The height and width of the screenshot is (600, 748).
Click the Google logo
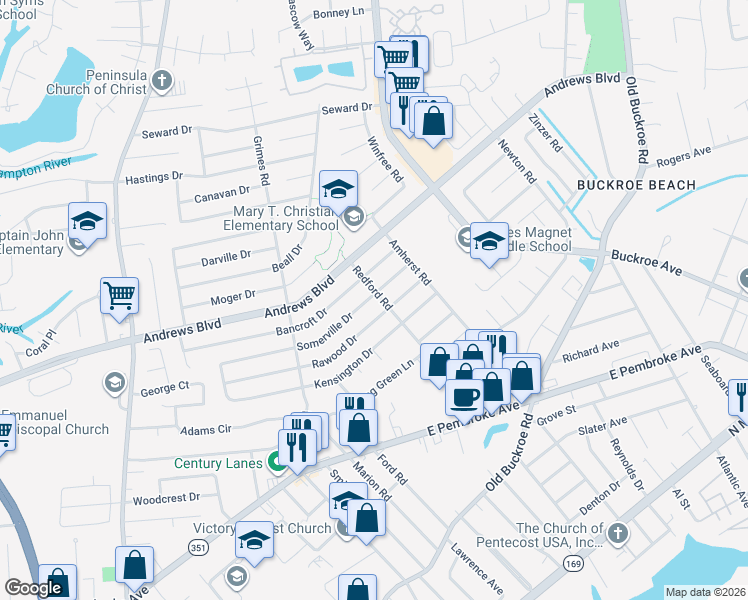click(x=33, y=588)
